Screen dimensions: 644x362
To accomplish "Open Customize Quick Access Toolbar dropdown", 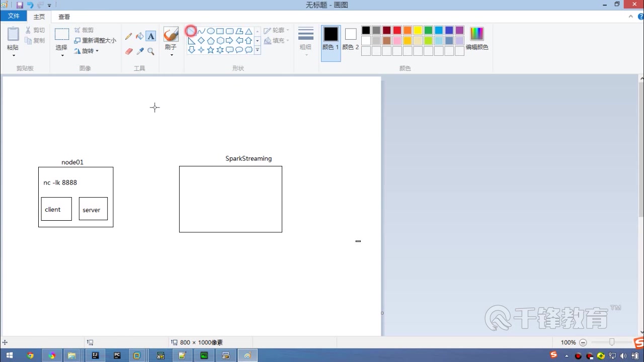I will [49, 6].
